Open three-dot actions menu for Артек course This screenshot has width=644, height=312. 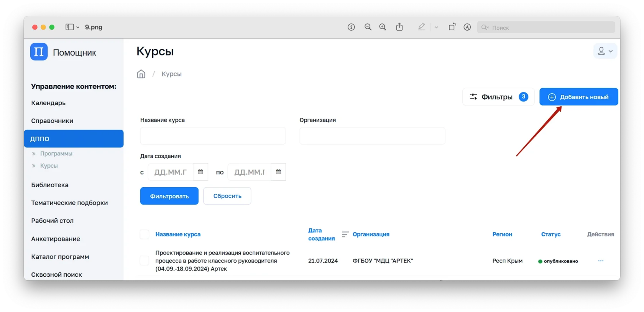click(601, 261)
